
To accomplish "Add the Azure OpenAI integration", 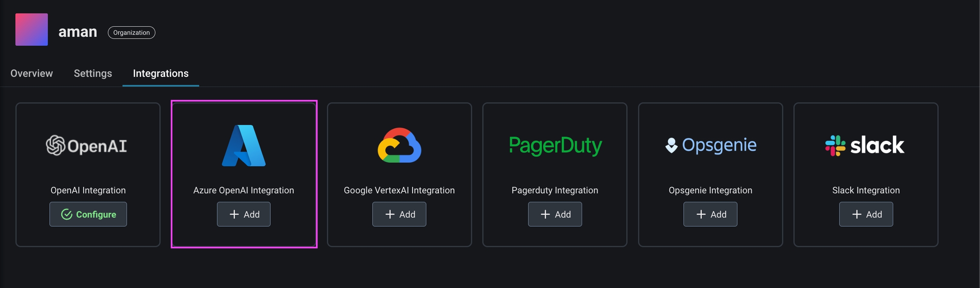I will point(244,214).
